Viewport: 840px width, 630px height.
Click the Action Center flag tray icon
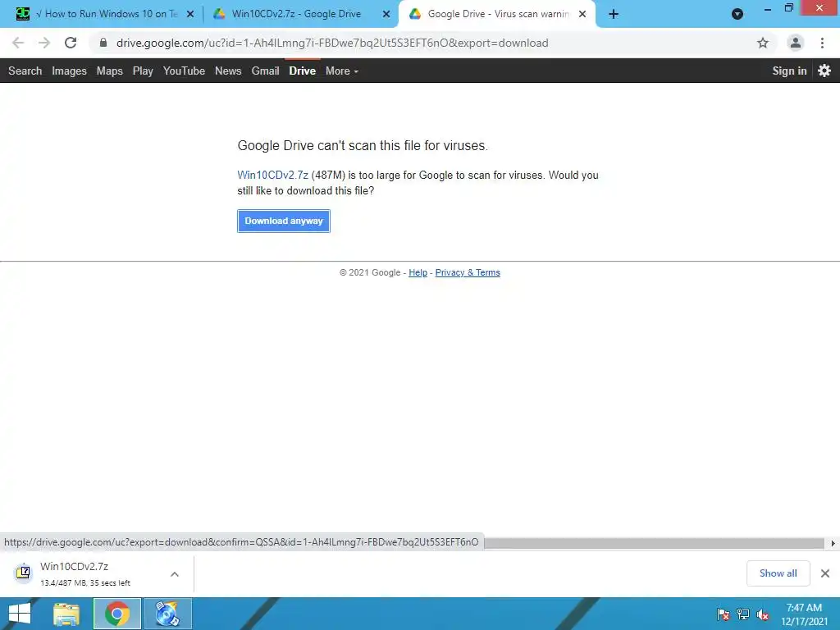724,614
